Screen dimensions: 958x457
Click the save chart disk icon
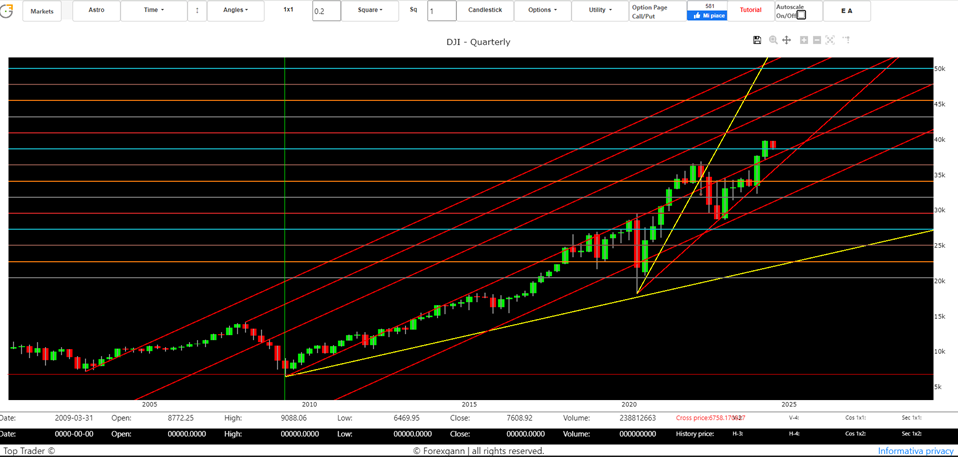(757, 40)
